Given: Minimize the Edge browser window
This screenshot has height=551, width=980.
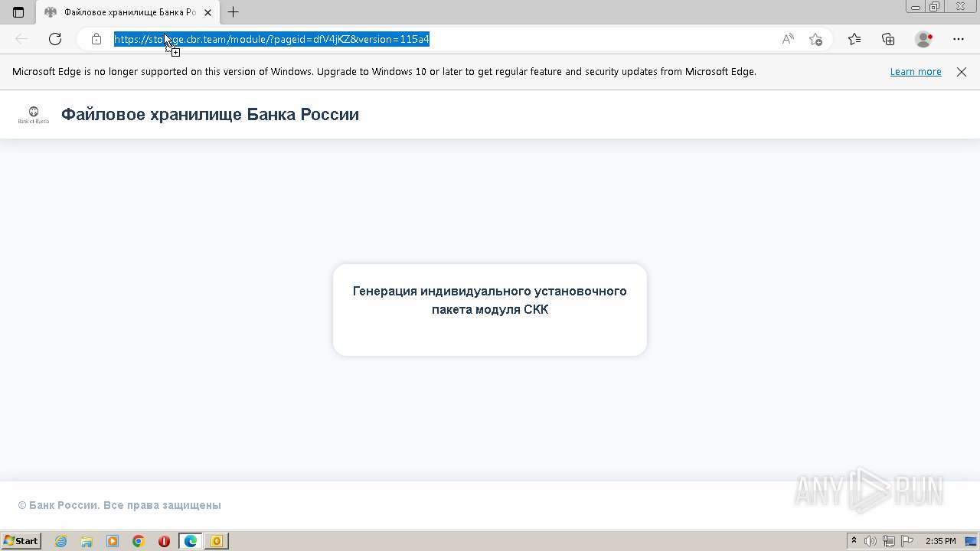Looking at the screenshot, I should tap(916, 7).
